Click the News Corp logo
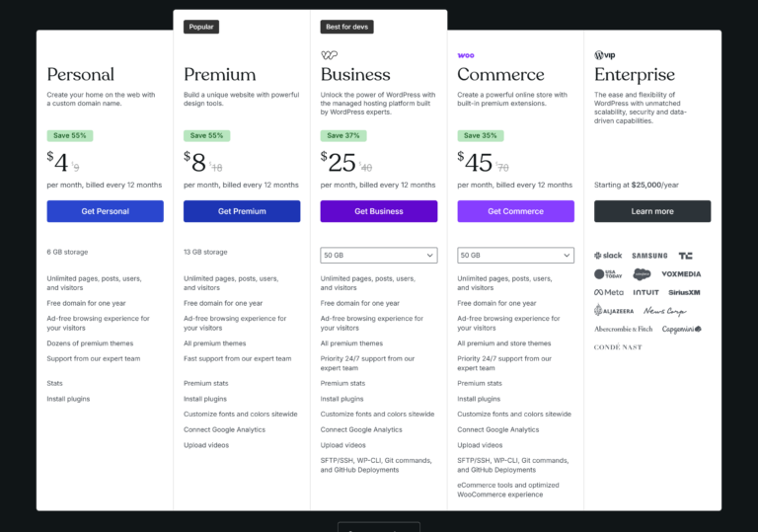The image size is (758, 532). point(664,311)
